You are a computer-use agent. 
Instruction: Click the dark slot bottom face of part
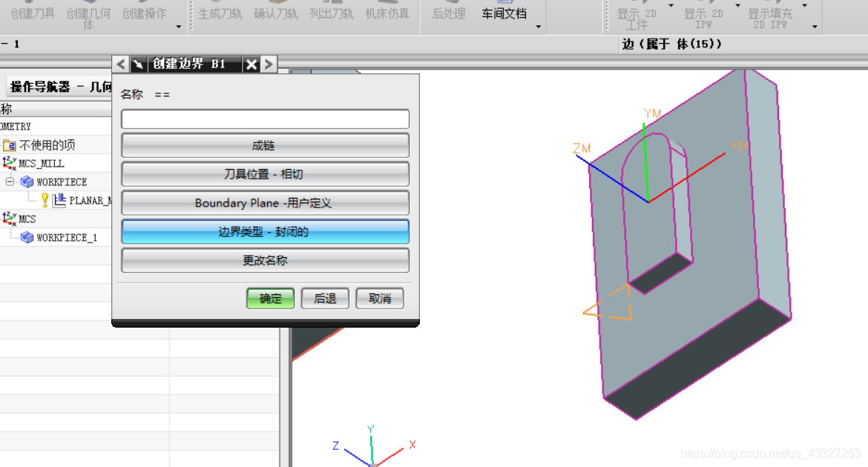(662, 273)
